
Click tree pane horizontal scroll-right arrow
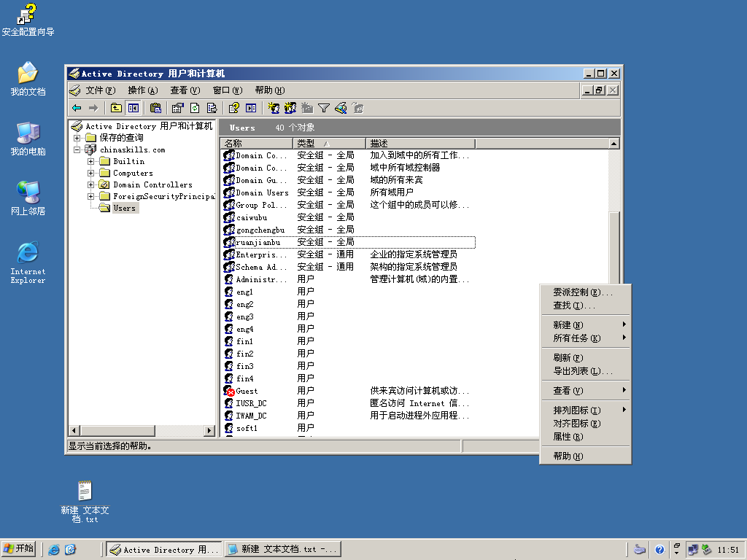click(209, 430)
